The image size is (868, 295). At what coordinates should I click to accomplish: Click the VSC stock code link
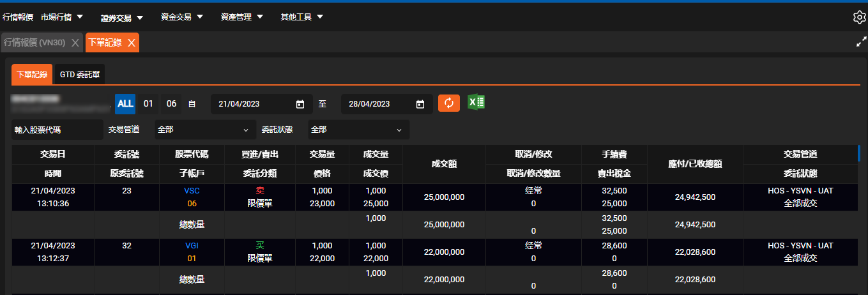pyautogui.click(x=192, y=191)
